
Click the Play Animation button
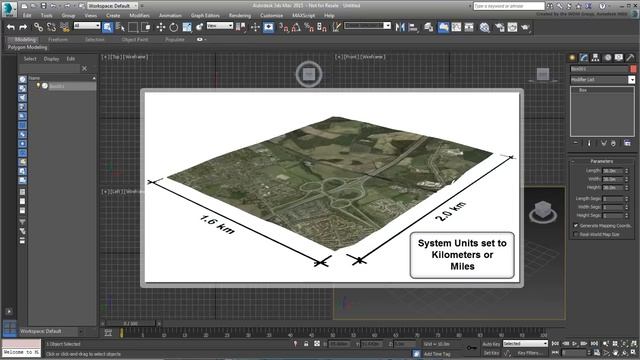tap(575, 344)
